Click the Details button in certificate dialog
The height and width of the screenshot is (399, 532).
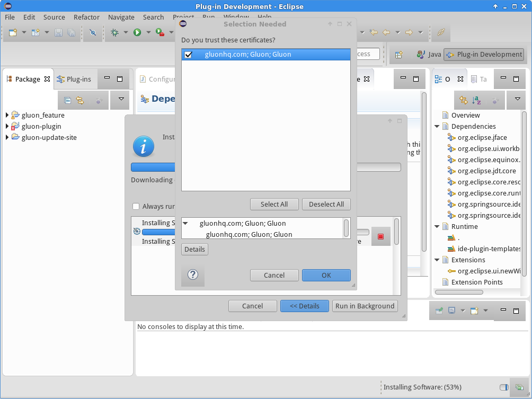pyautogui.click(x=194, y=250)
